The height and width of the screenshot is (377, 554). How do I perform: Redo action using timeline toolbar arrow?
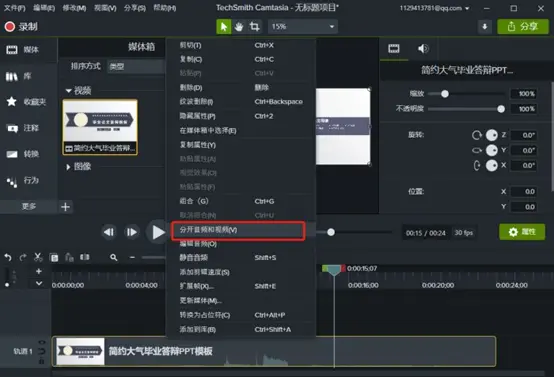tap(23, 258)
